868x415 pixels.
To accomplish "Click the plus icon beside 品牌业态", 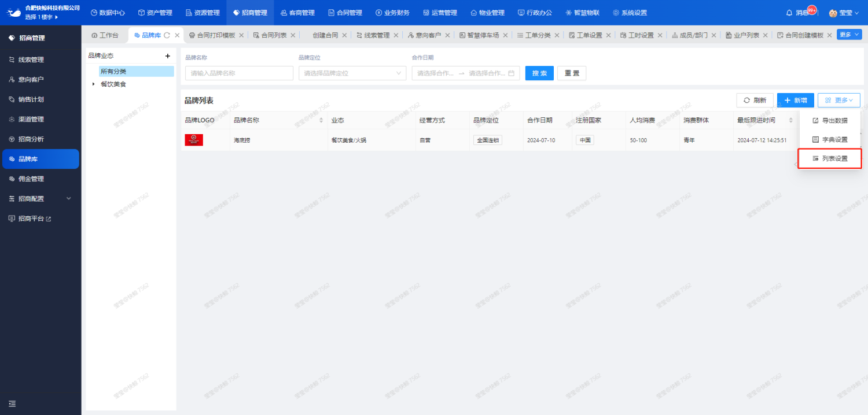I will 168,56.
